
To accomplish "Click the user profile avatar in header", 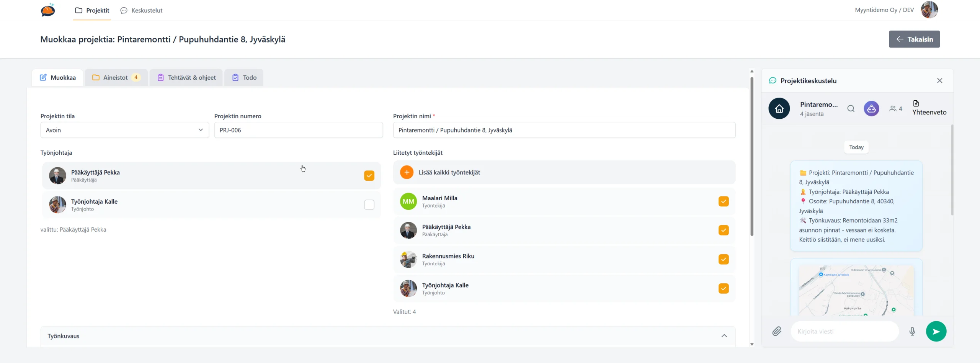I will coord(929,10).
